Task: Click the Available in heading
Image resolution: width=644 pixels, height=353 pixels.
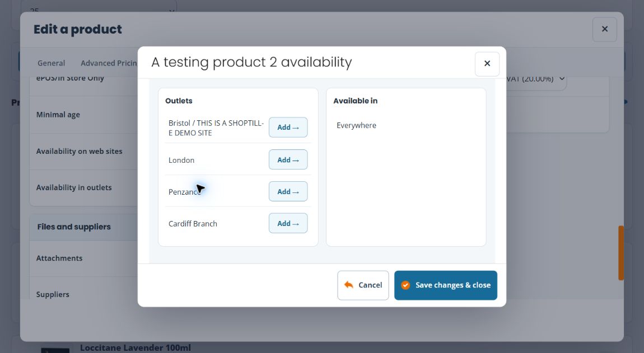Action: (x=355, y=101)
